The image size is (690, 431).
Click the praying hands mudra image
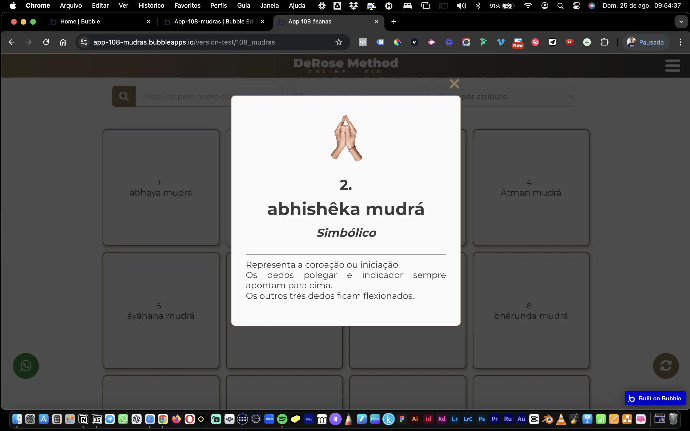pyautogui.click(x=346, y=137)
